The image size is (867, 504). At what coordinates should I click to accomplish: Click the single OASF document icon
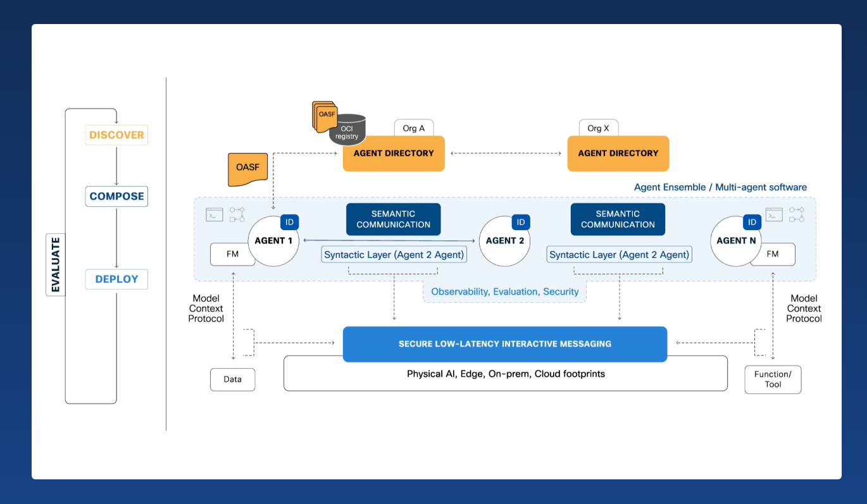[x=247, y=169]
